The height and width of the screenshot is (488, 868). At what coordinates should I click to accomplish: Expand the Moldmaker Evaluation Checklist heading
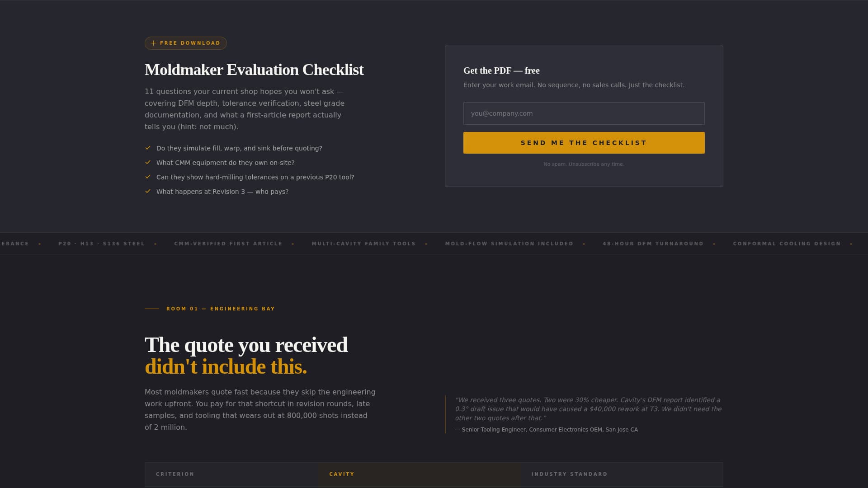coord(254,70)
